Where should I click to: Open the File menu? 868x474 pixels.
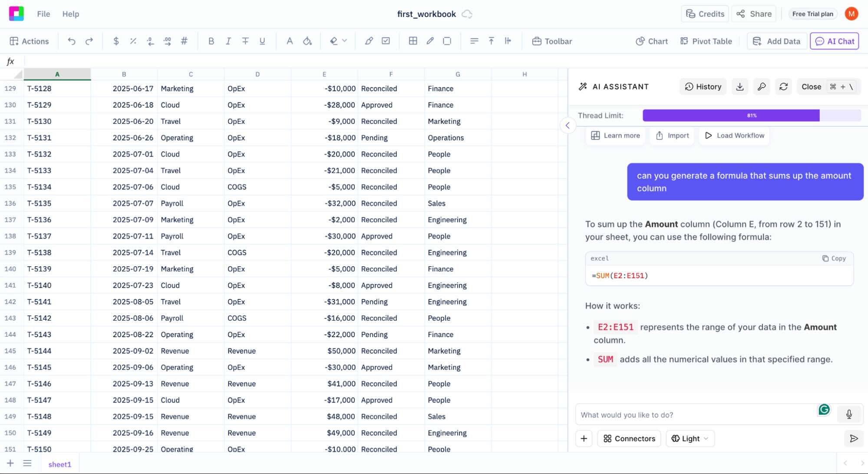click(x=43, y=14)
